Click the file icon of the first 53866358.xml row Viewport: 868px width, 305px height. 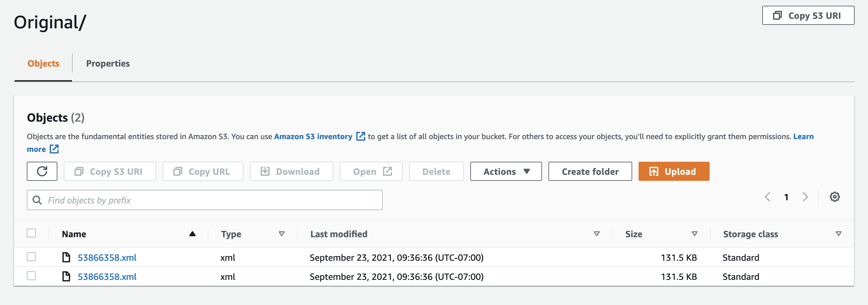click(x=66, y=257)
